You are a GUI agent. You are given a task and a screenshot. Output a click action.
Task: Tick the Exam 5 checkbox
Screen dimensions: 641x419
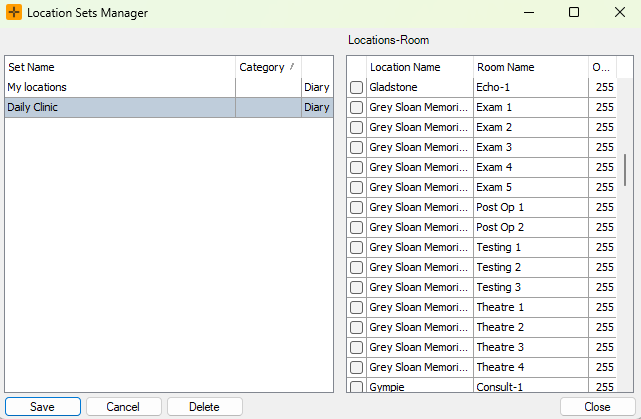pos(356,188)
